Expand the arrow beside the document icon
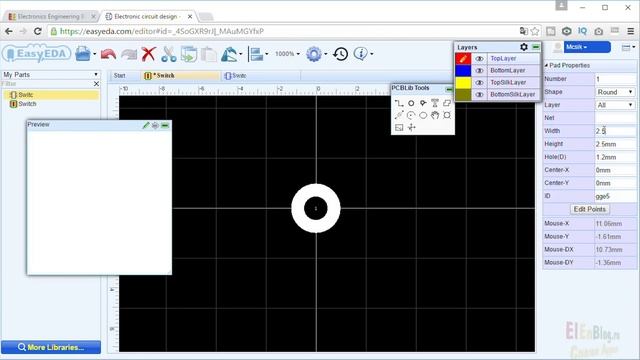This screenshot has width=640, height=360. pyautogui.click(x=94, y=54)
